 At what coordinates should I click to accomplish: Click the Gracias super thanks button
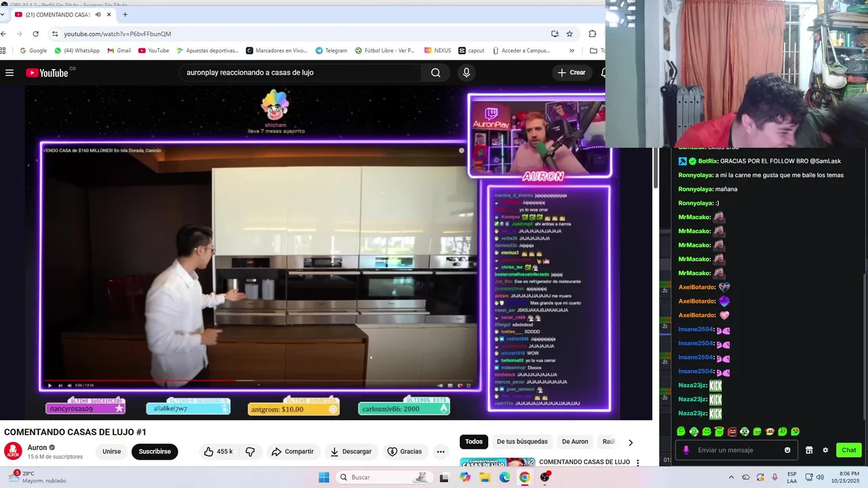(404, 451)
